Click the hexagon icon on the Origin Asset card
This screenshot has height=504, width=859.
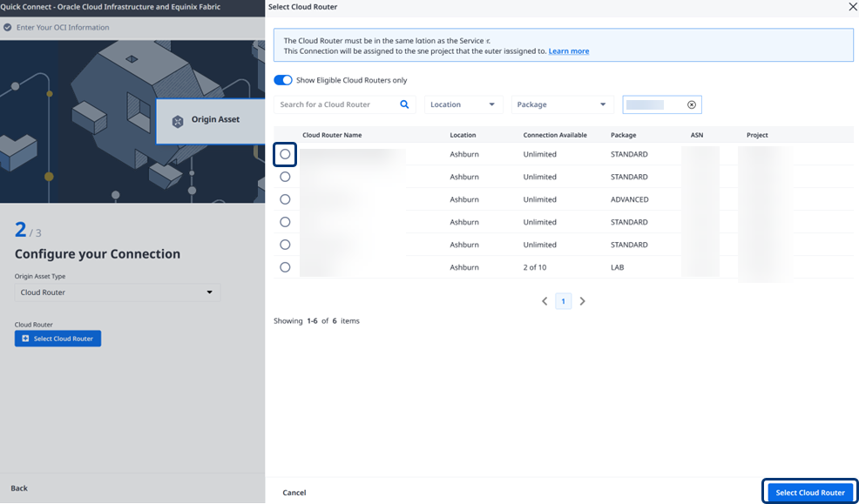[178, 122]
